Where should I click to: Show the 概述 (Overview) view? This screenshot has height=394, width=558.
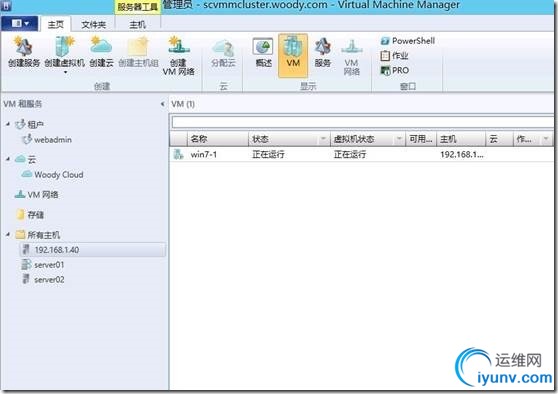(263, 52)
